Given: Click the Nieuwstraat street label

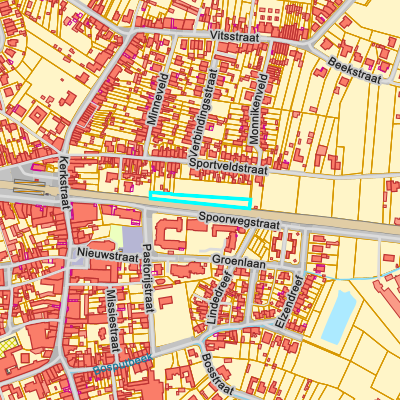Looking at the screenshot, I should click(x=108, y=255).
